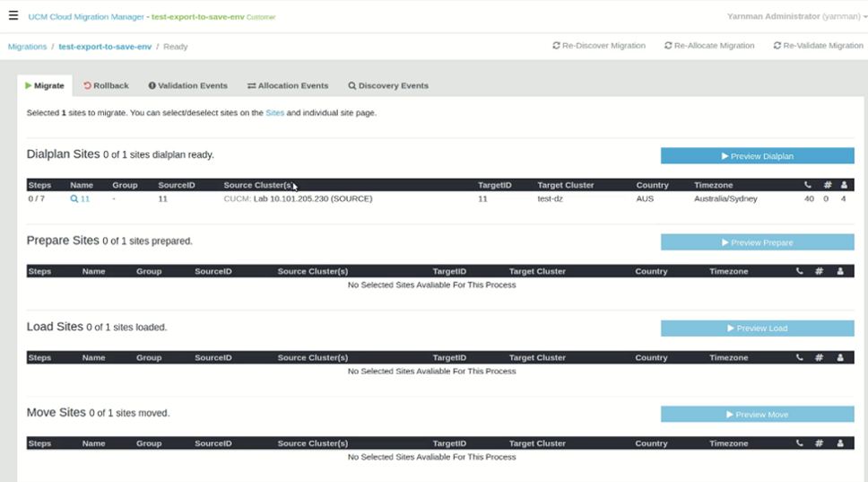Viewport: 868px width, 482px height.
Task: Click UCM Cloud Migration Manager title link
Action: coord(86,17)
